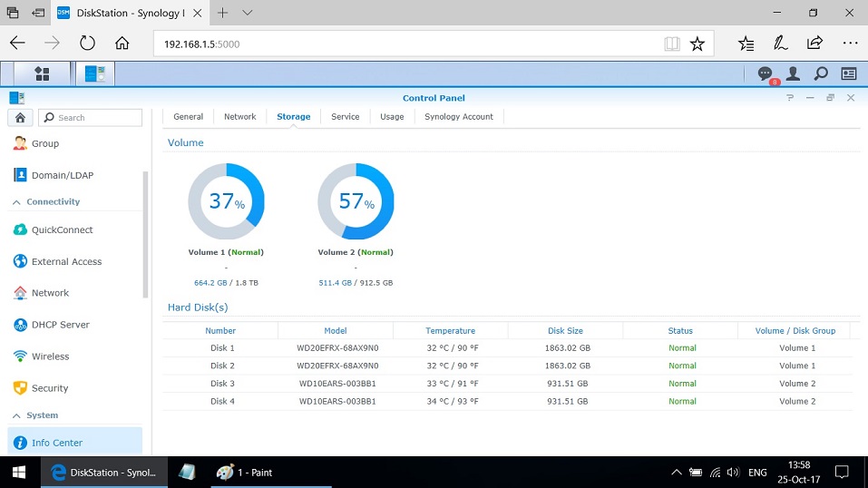Refresh the browser page
Screen dimensions: 868x488
tap(87, 44)
